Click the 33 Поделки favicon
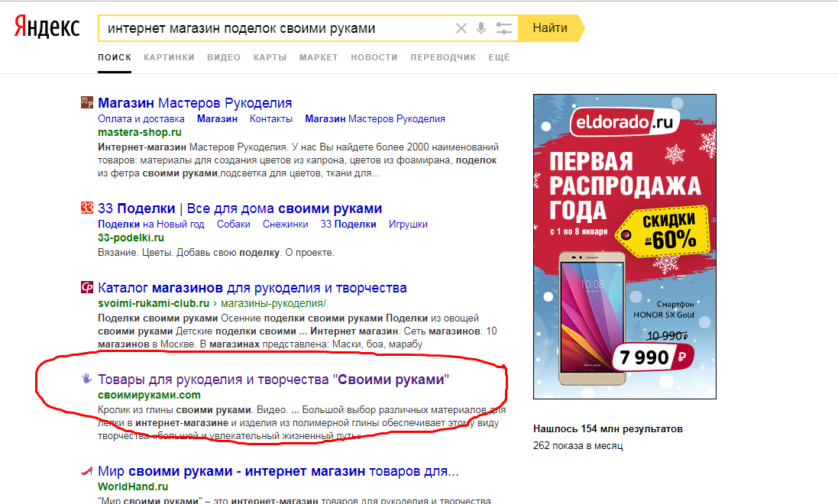This screenshot has width=838, height=504. [86, 208]
